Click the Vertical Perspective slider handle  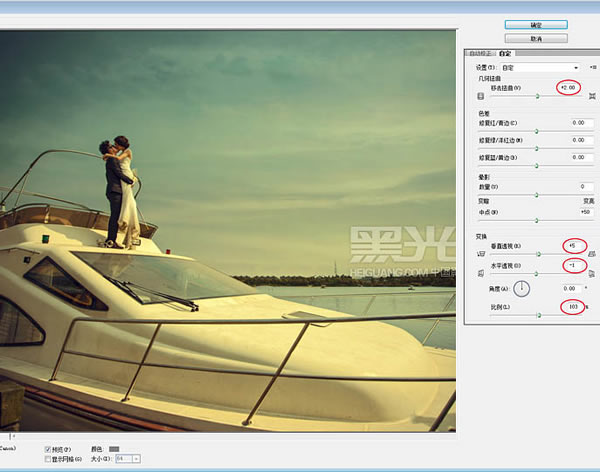538,254
